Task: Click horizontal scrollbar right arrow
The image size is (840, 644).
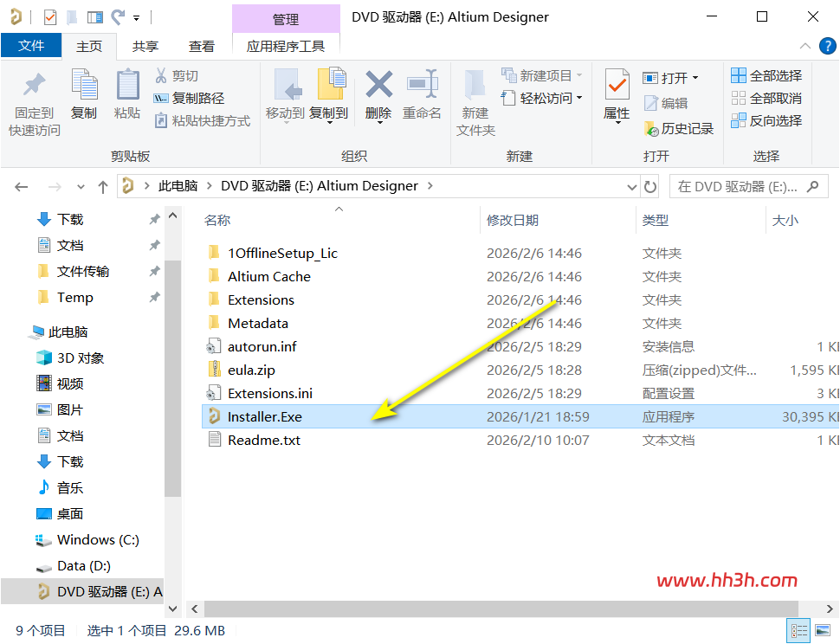Action: 830,609
